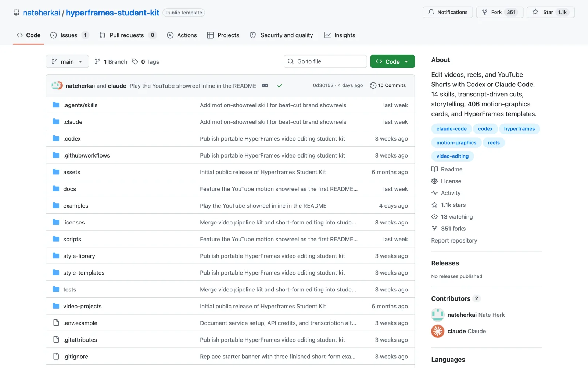Click the eye icon beside 13 watching
This screenshot has width=588, height=368.
[x=434, y=217]
